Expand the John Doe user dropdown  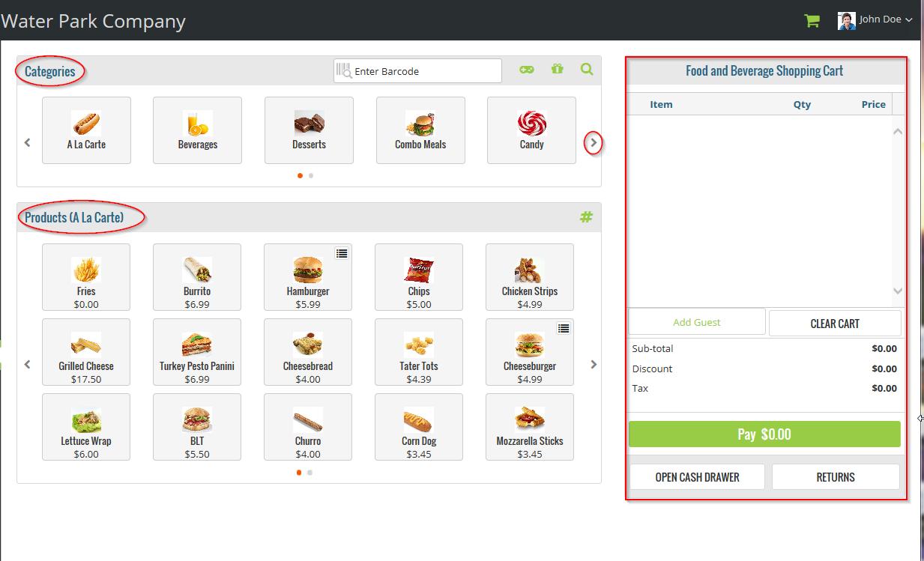click(x=909, y=20)
